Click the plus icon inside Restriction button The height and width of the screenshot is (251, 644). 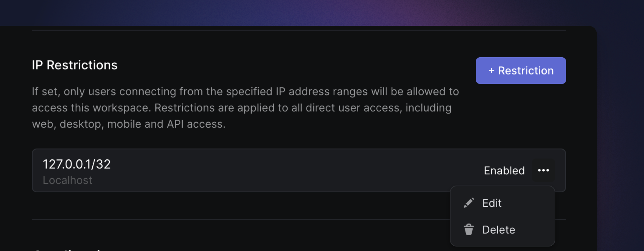(x=492, y=70)
